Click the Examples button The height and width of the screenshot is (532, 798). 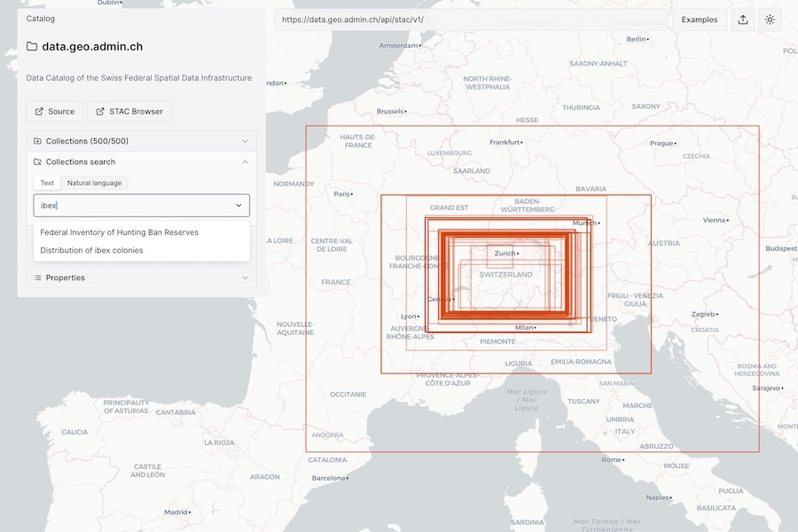pos(700,19)
